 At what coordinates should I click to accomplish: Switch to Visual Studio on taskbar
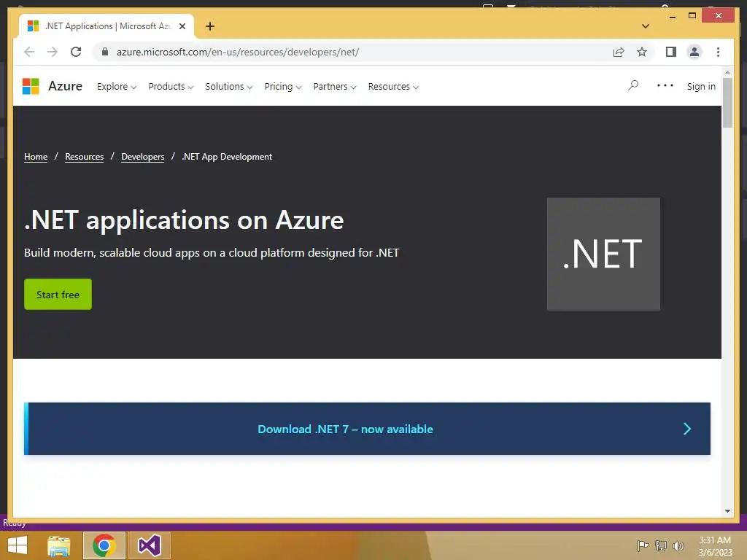click(x=149, y=545)
